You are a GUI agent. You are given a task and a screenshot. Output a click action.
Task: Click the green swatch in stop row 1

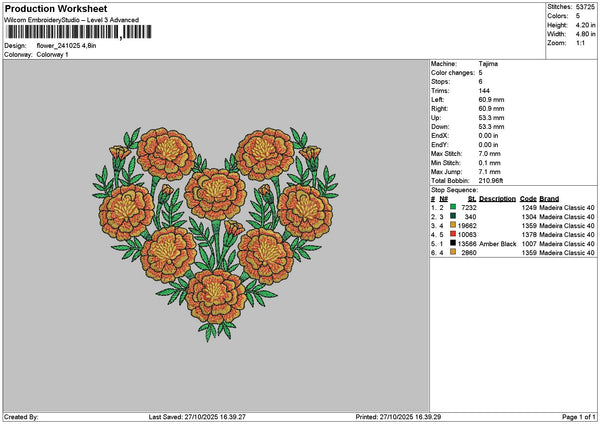pyautogui.click(x=453, y=207)
